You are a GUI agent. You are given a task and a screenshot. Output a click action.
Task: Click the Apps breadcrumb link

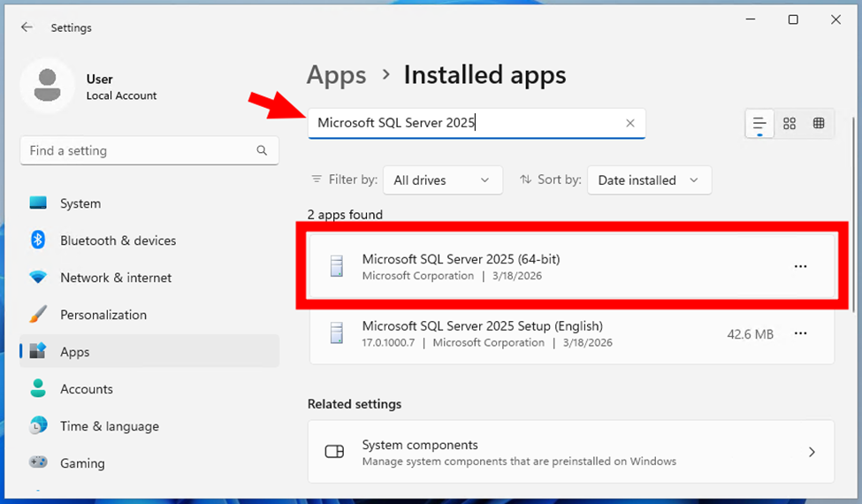[336, 75]
